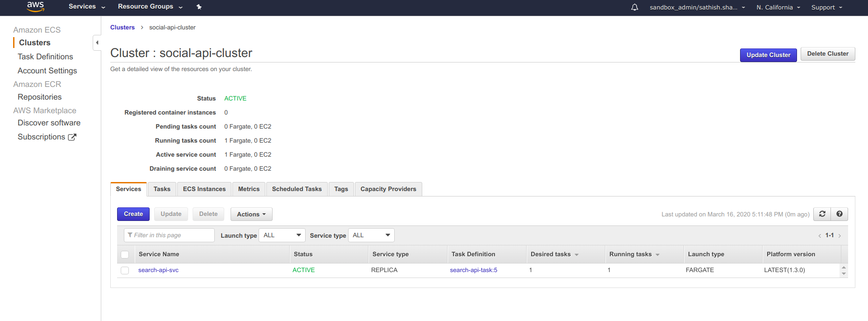Switch to Scheduled Tasks tab
Image resolution: width=868 pixels, height=321 pixels.
[x=297, y=189]
